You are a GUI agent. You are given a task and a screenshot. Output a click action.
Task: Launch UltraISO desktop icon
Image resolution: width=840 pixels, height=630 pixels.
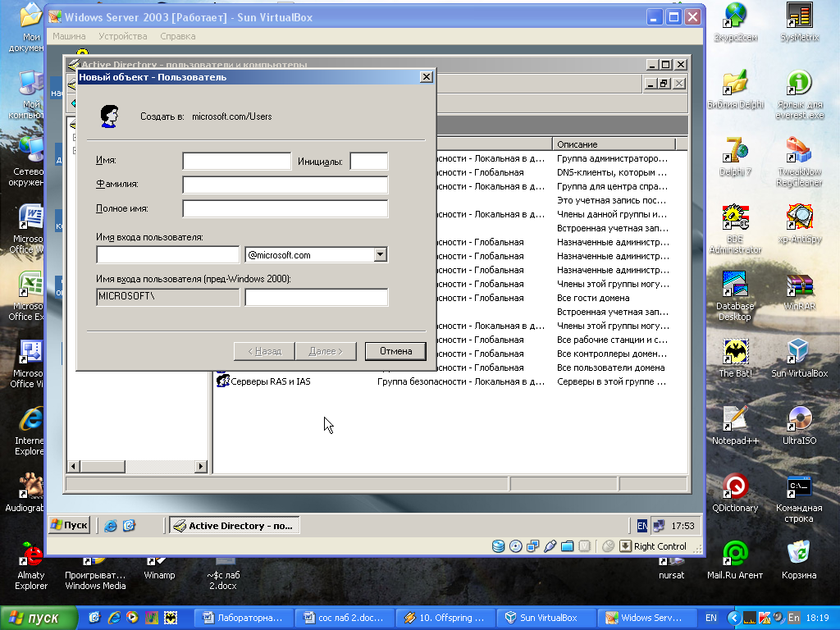799,425
